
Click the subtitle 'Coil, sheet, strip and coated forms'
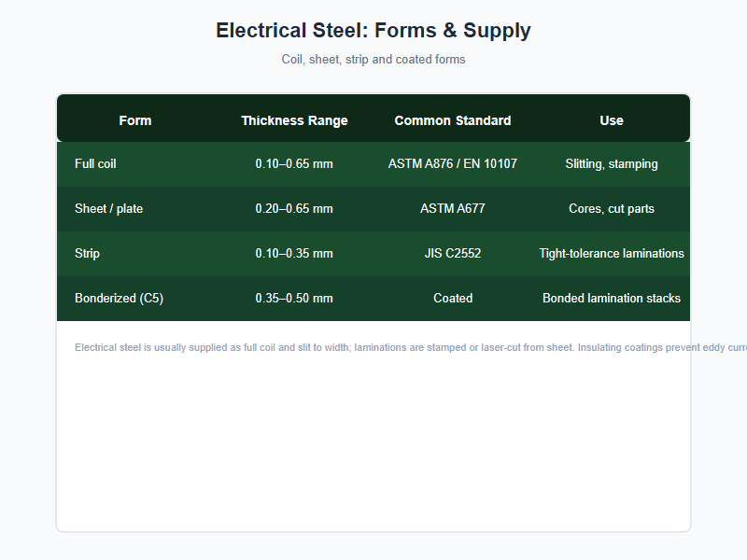pos(373,60)
